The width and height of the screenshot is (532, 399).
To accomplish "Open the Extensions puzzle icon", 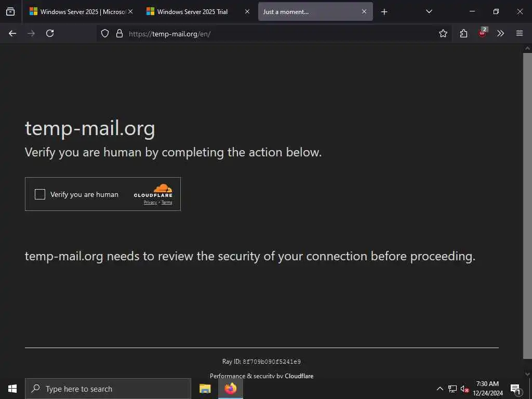I will coord(463,33).
